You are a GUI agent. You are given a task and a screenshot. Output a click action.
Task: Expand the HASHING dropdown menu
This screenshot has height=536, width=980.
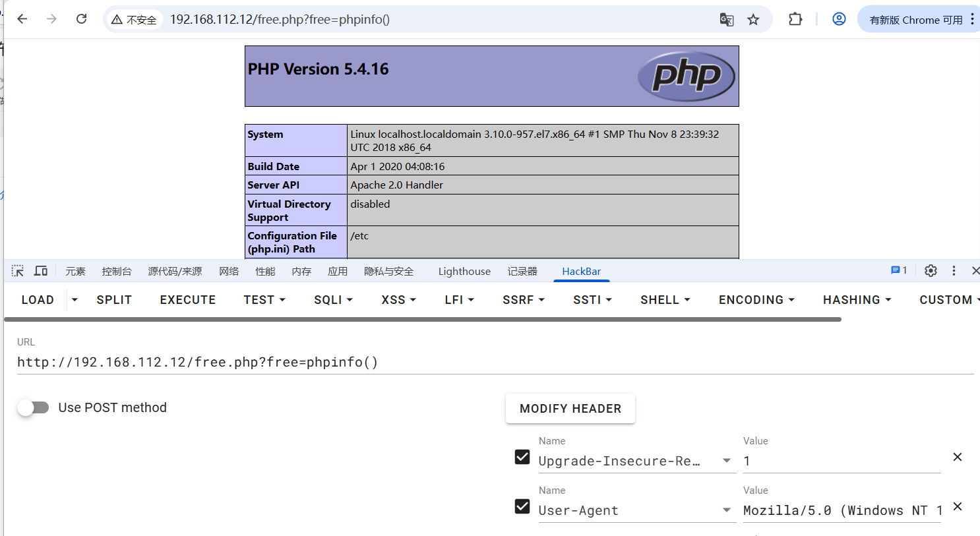pos(857,299)
